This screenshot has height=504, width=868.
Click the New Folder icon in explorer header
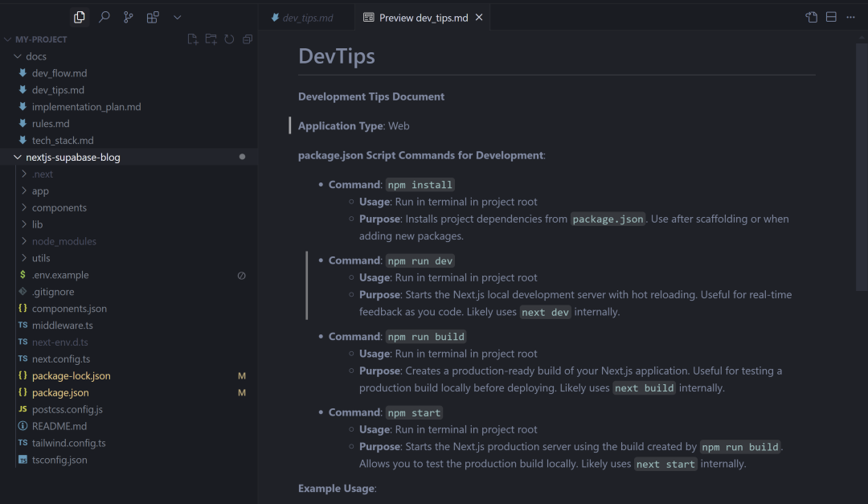coord(211,39)
